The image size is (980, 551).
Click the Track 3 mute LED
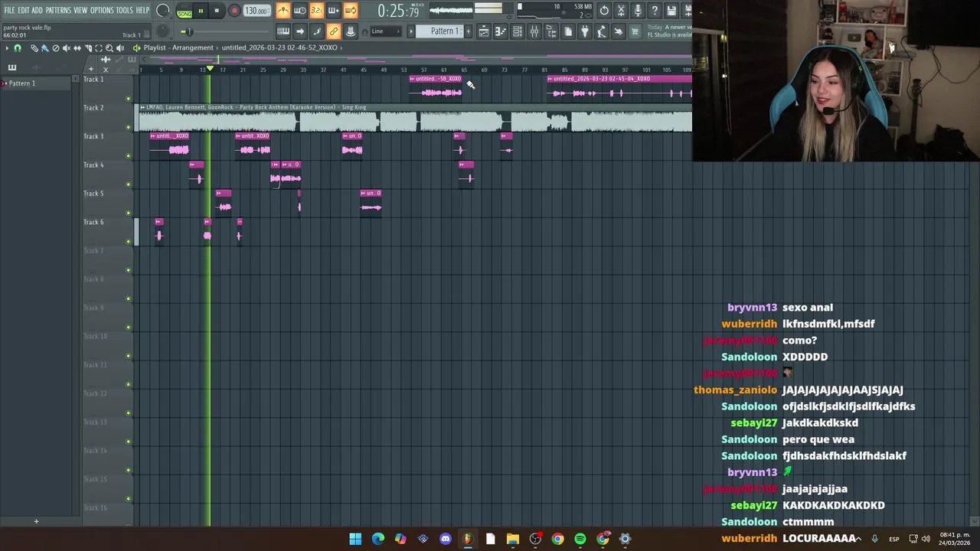pos(129,155)
